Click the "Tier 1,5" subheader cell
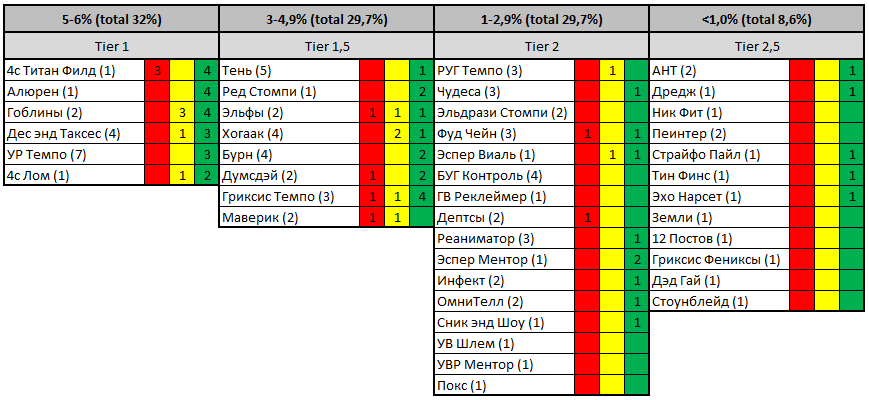The height and width of the screenshot is (400, 869). 326,46
